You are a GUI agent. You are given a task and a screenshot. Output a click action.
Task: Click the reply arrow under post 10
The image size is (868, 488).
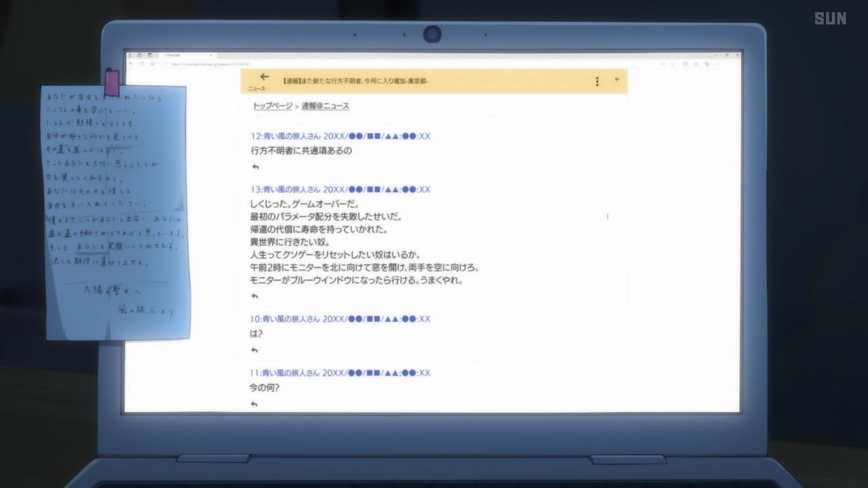tap(255, 350)
